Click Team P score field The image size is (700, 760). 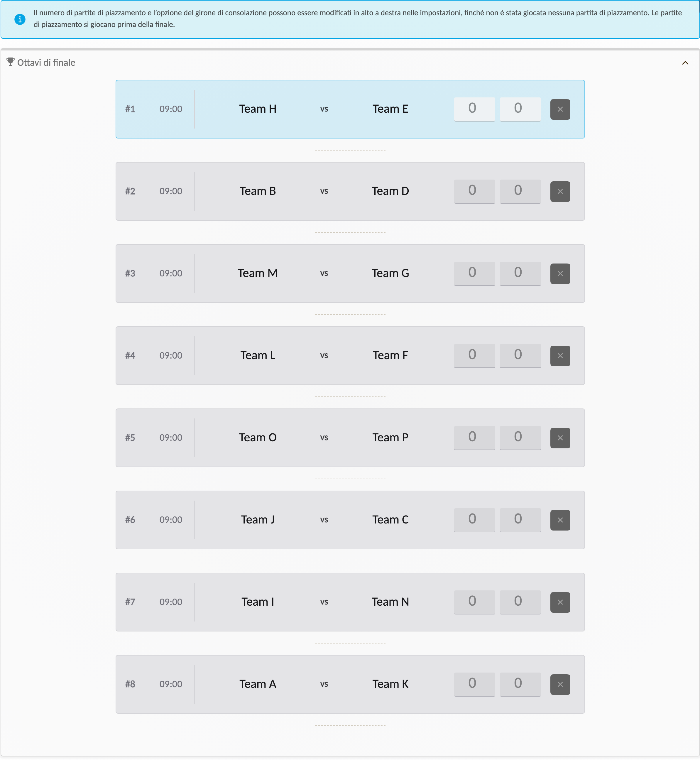tap(520, 438)
